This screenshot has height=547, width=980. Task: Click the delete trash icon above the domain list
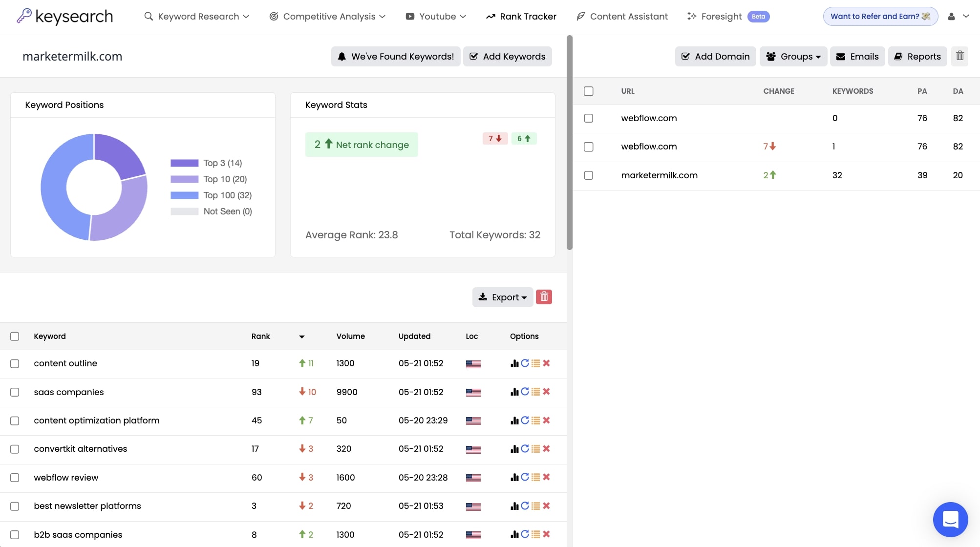click(959, 56)
